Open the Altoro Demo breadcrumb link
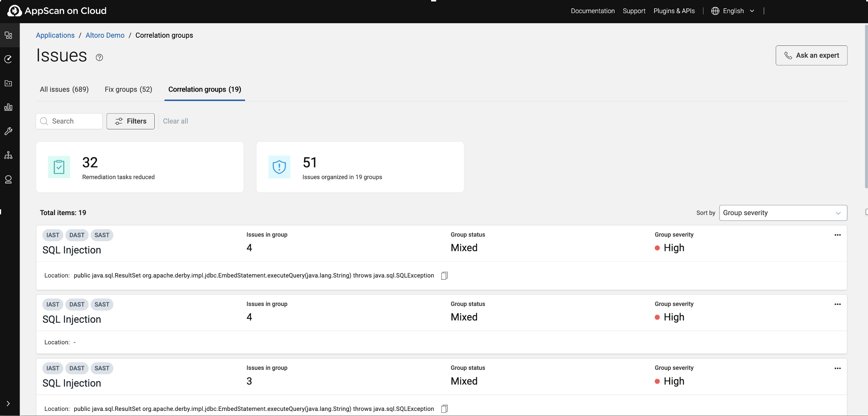This screenshot has width=868, height=416. point(105,35)
